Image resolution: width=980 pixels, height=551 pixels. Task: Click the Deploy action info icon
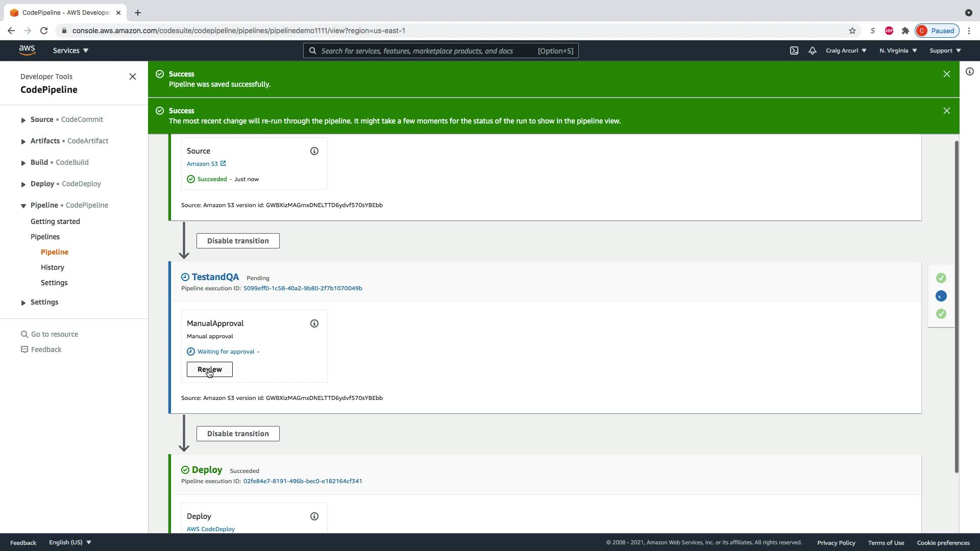[x=314, y=516]
